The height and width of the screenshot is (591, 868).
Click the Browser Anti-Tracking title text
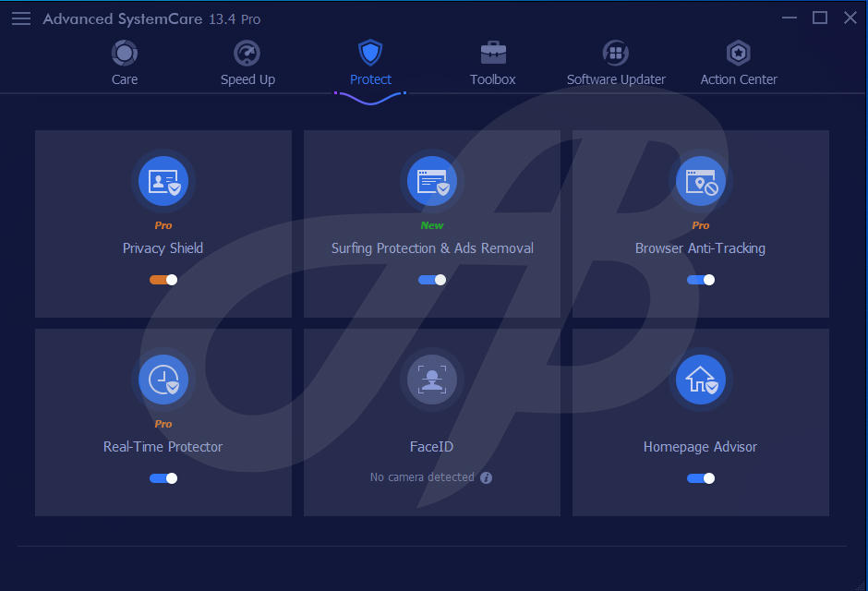point(700,247)
